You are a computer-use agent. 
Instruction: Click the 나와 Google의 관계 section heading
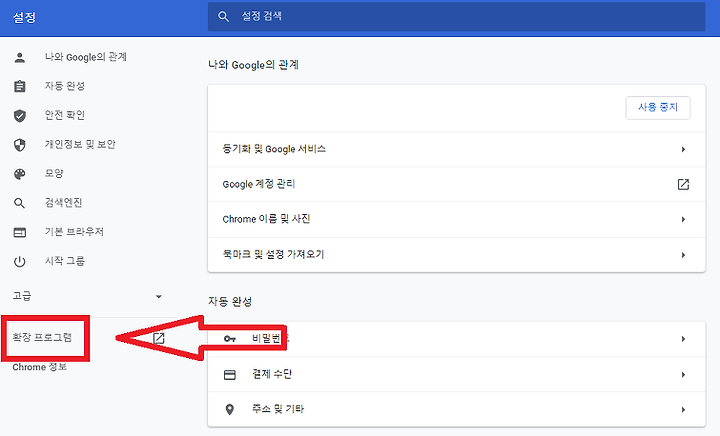point(253,65)
